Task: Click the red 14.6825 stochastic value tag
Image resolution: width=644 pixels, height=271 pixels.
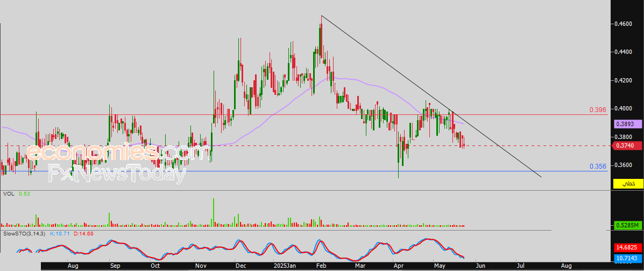Action: pyautogui.click(x=628, y=247)
